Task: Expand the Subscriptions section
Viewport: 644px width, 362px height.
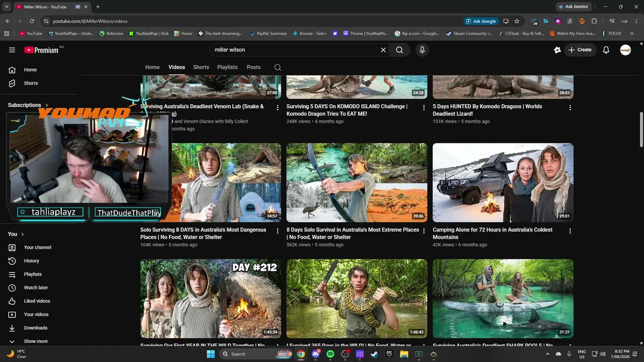Action: pyautogui.click(x=28, y=105)
